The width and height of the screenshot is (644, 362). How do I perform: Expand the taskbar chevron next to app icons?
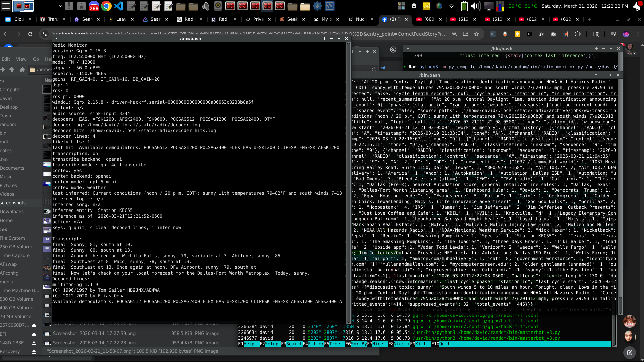[x=60, y=6]
